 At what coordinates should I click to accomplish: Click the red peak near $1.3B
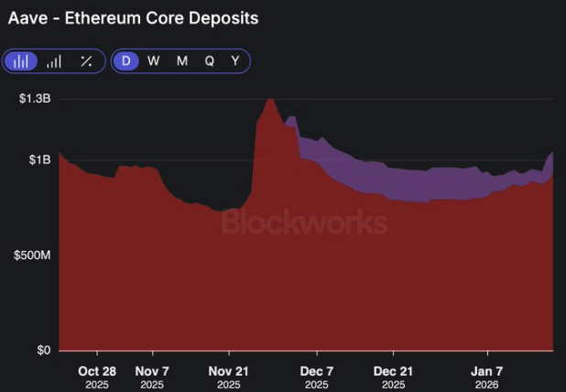pos(269,102)
